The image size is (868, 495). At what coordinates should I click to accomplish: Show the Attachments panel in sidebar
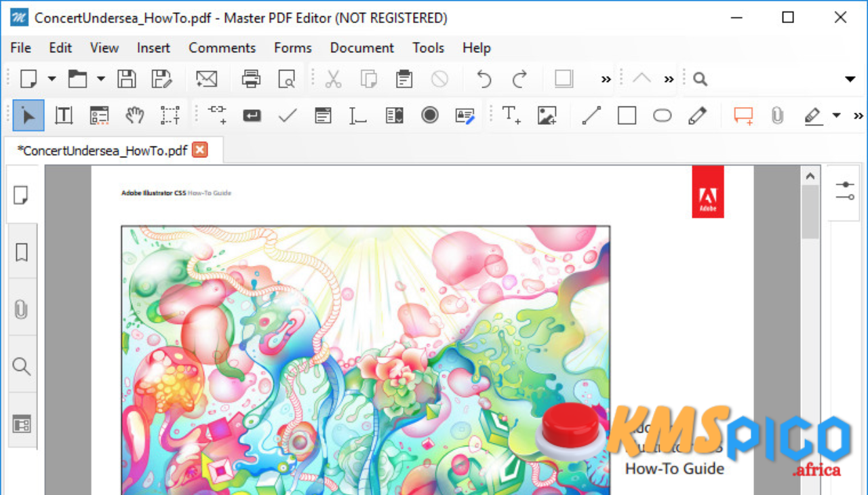point(22,309)
